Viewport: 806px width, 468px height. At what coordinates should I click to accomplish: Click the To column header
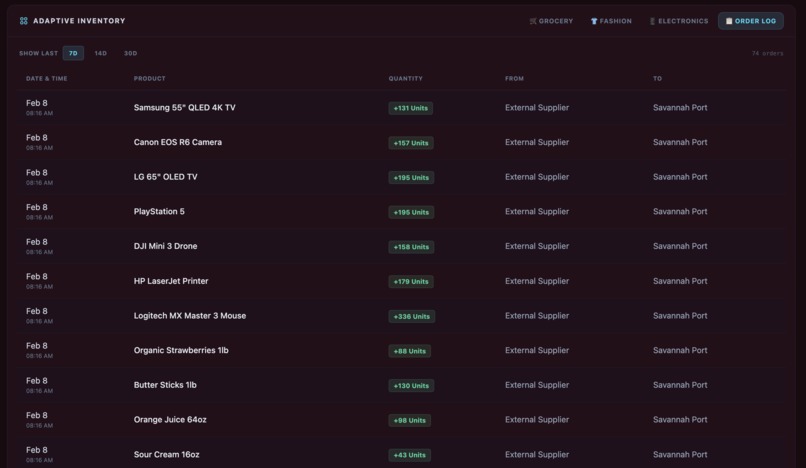tap(657, 79)
